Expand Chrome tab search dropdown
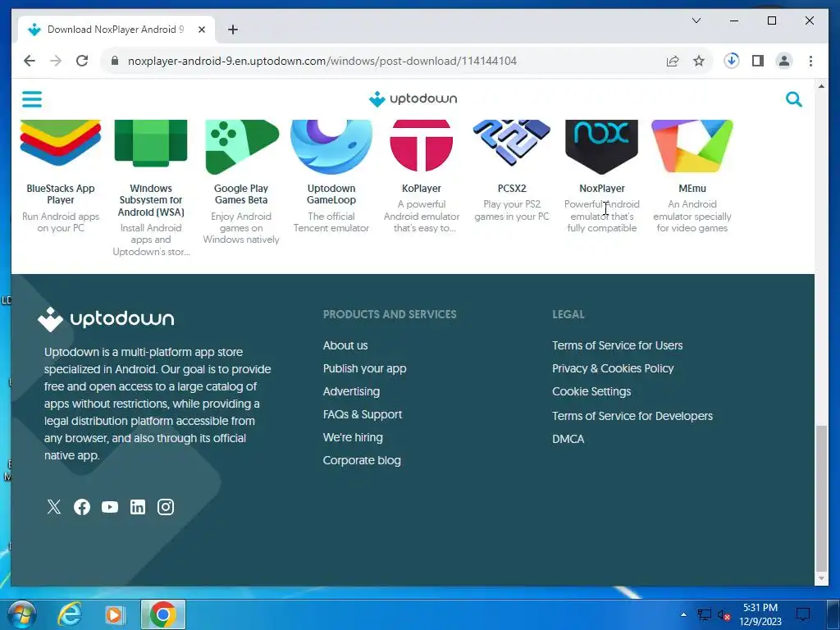This screenshot has width=840, height=630. (x=696, y=21)
